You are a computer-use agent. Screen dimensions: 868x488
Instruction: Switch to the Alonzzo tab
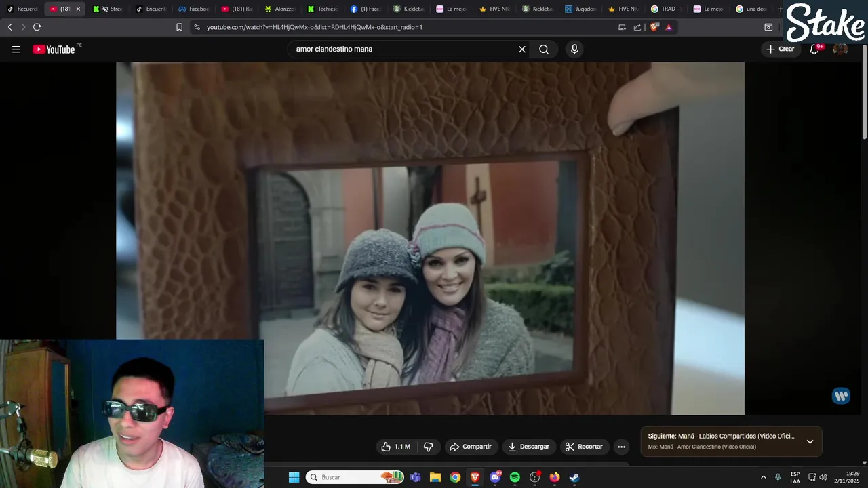(280, 9)
